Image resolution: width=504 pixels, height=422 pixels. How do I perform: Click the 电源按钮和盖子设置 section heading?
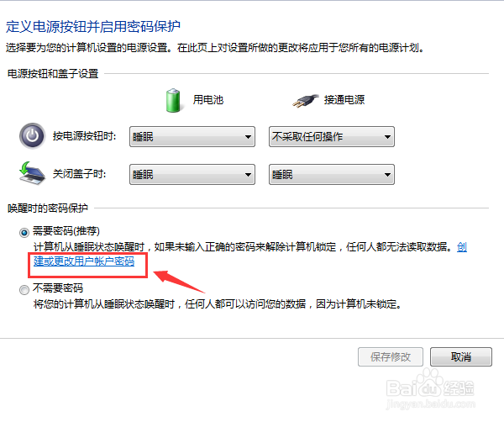[x=53, y=74]
